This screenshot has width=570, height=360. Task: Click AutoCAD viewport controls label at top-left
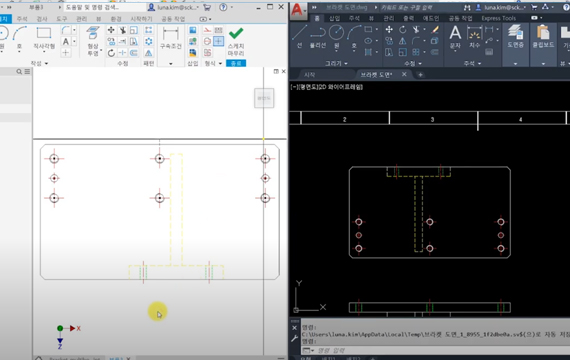326,87
